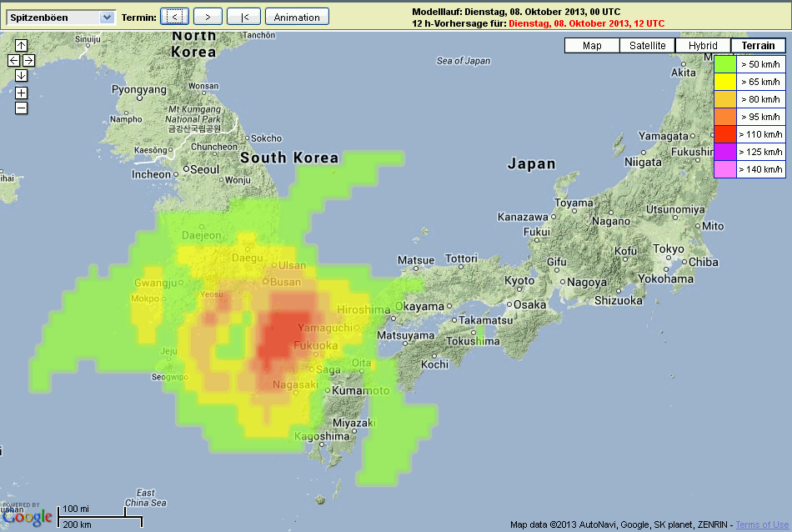Pan the map up with arrow button

pos(21,45)
